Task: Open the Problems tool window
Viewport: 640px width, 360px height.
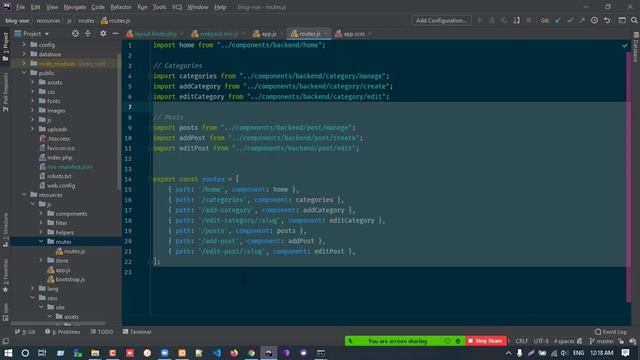Action: [63, 332]
